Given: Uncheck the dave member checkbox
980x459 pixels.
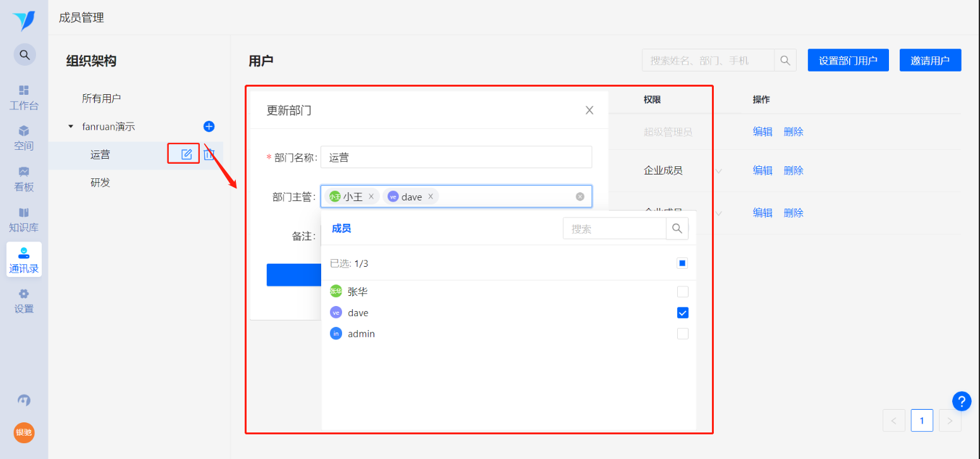Looking at the screenshot, I should pyautogui.click(x=682, y=313).
